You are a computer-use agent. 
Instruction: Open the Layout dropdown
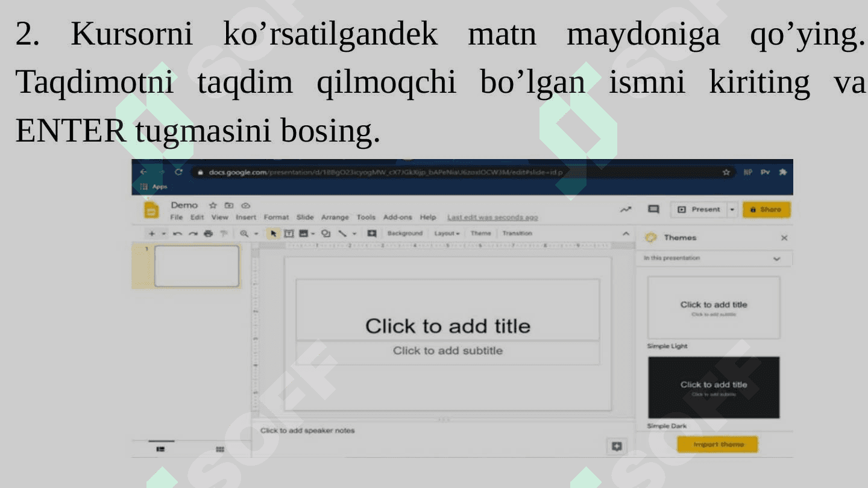pyautogui.click(x=447, y=233)
